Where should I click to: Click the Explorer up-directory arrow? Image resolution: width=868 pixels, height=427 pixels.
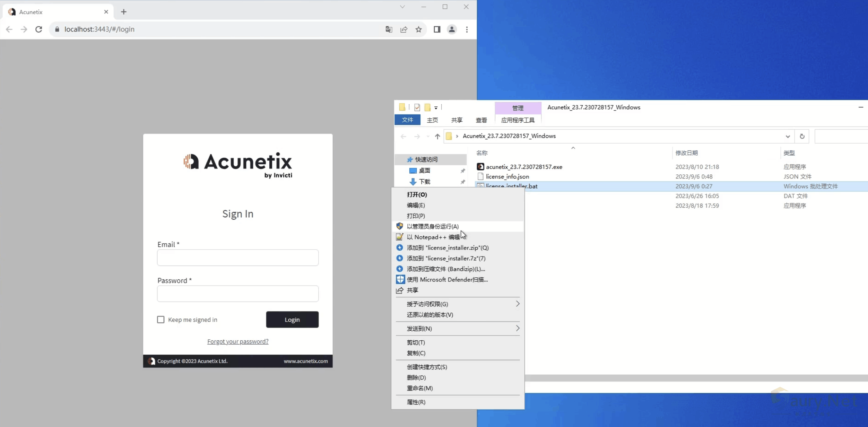coord(437,136)
